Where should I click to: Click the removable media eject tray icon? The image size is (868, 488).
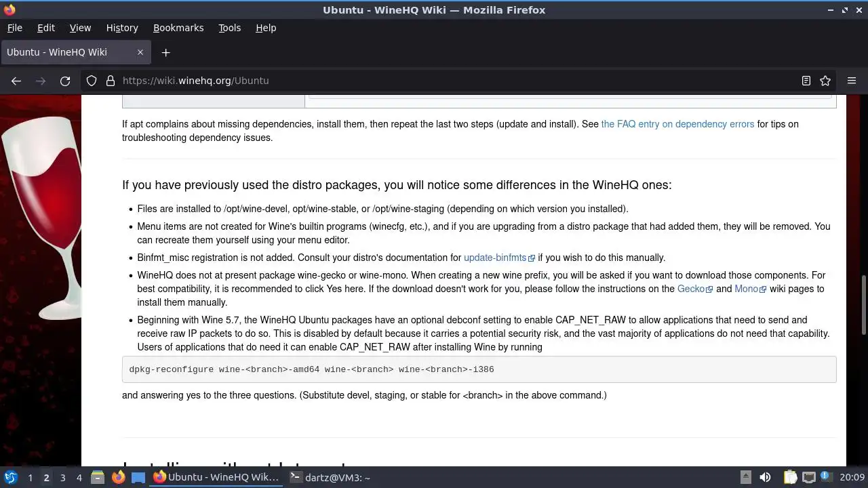745,477
